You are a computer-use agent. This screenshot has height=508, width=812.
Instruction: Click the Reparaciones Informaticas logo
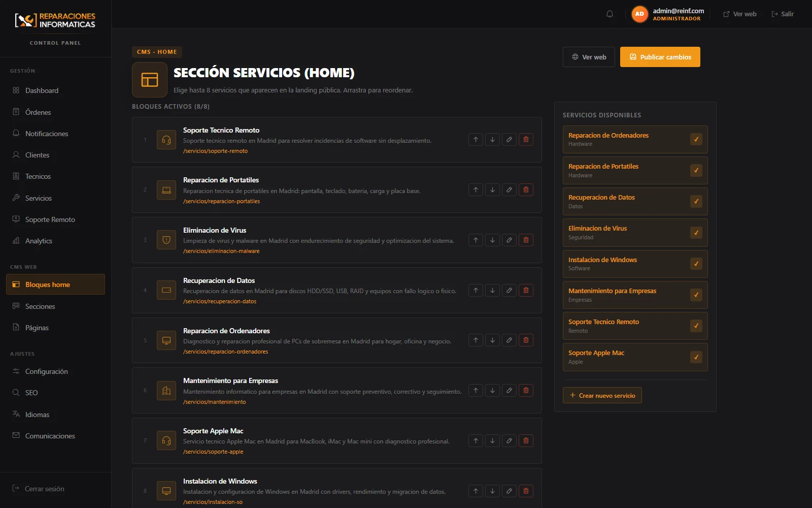tap(55, 20)
